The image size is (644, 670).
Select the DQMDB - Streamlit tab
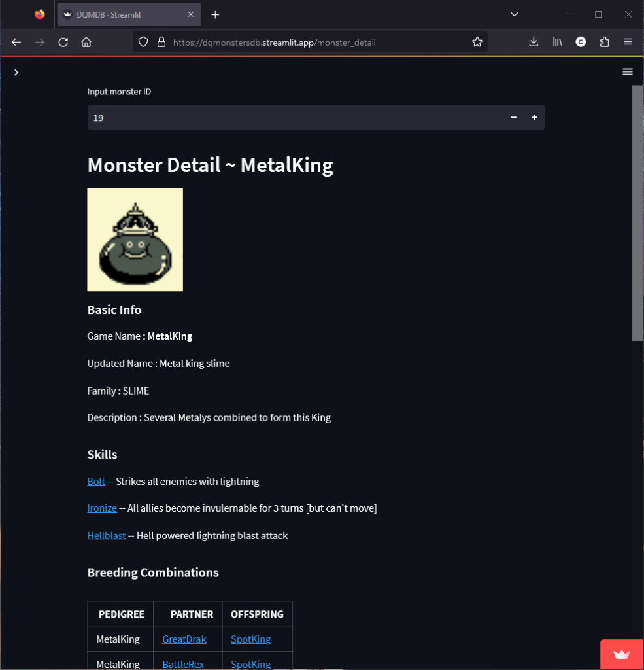[124, 14]
